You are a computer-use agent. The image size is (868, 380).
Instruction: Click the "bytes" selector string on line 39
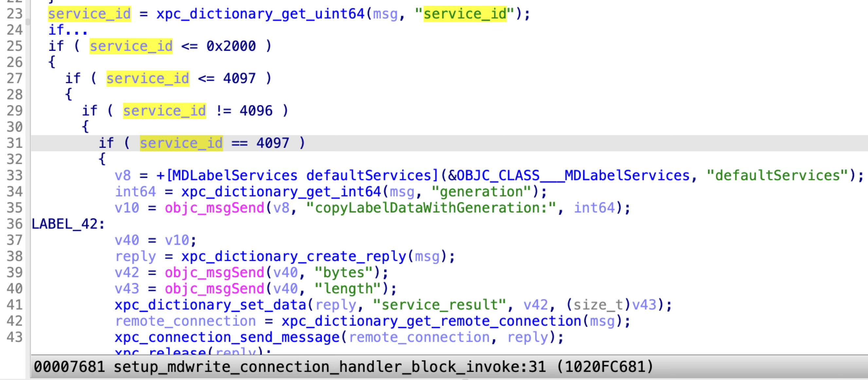click(x=344, y=272)
